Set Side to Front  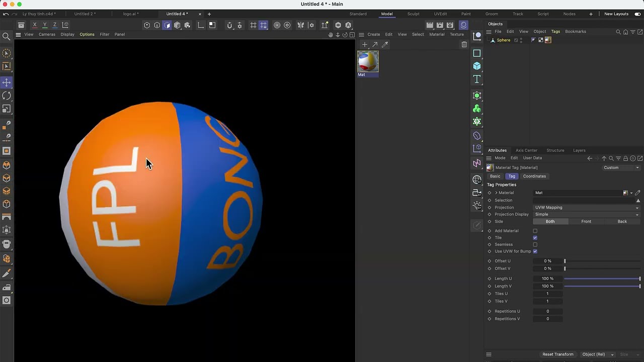pyautogui.click(x=586, y=222)
